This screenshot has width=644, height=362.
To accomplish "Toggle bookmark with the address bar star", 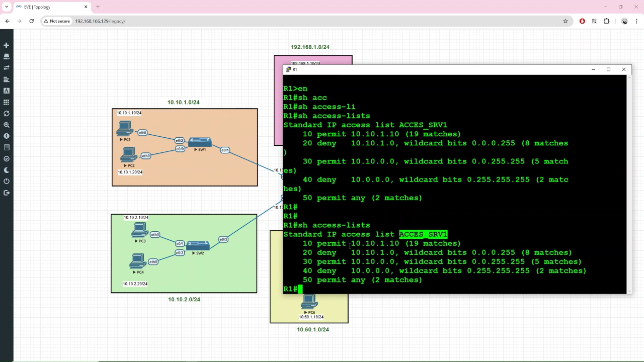I will coord(566,21).
